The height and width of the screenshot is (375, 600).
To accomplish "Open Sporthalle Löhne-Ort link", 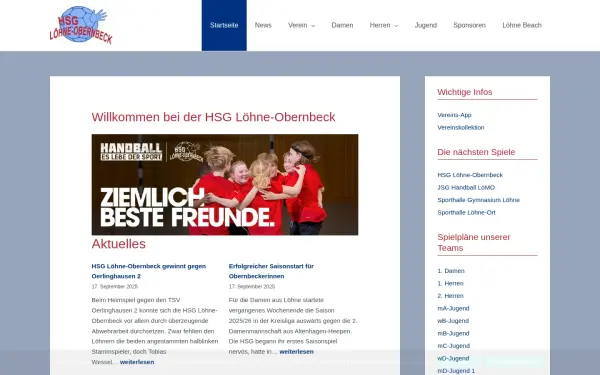I will 466,212.
